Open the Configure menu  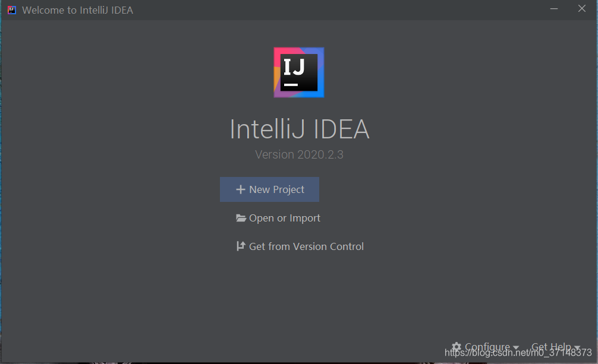(485, 347)
